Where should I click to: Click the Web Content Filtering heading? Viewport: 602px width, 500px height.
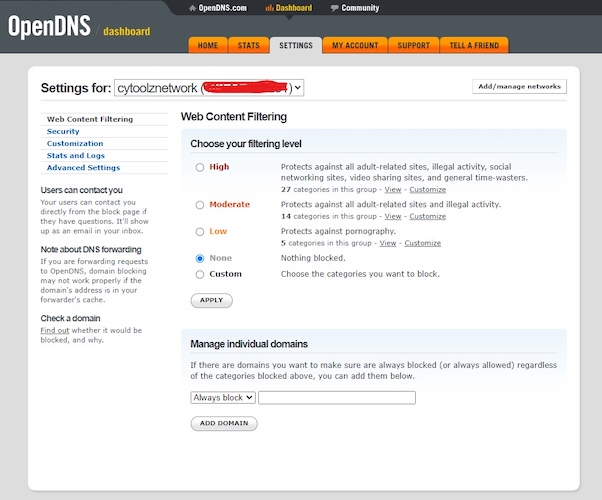234,117
